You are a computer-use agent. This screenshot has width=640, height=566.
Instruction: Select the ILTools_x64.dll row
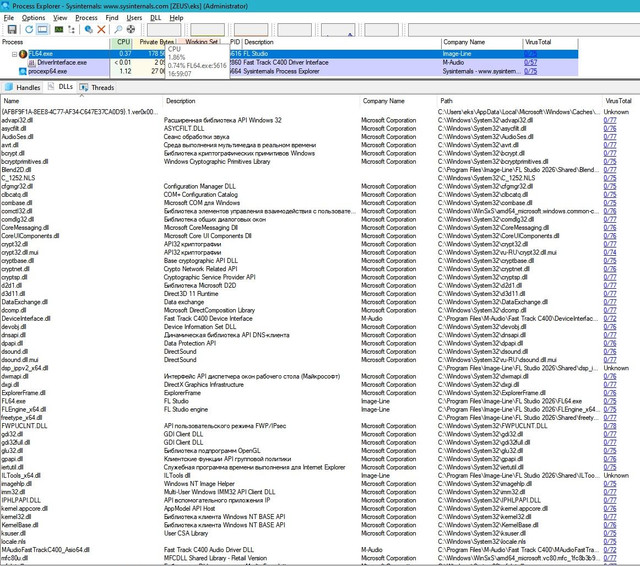point(320,475)
